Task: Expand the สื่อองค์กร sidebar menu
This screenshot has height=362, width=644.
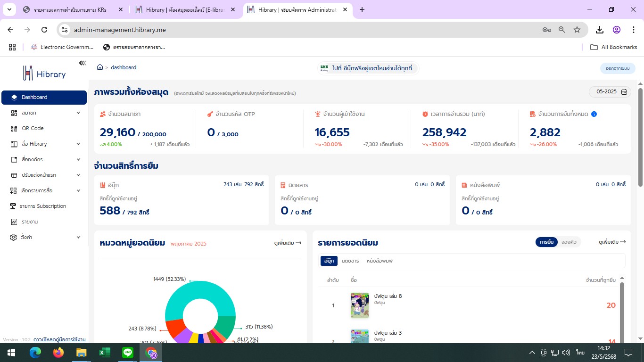Action: tap(44, 159)
